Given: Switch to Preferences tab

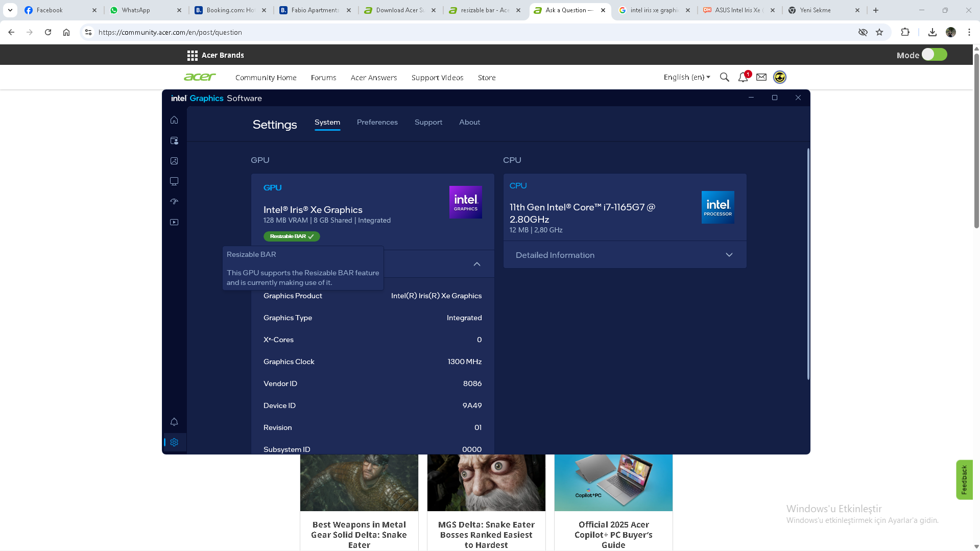Looking at the screenshot, I should click(x=377, y=122).
